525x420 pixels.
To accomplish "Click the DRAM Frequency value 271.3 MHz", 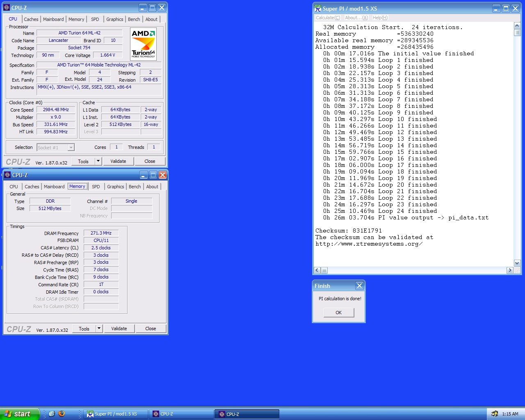I will pos(101,233).
